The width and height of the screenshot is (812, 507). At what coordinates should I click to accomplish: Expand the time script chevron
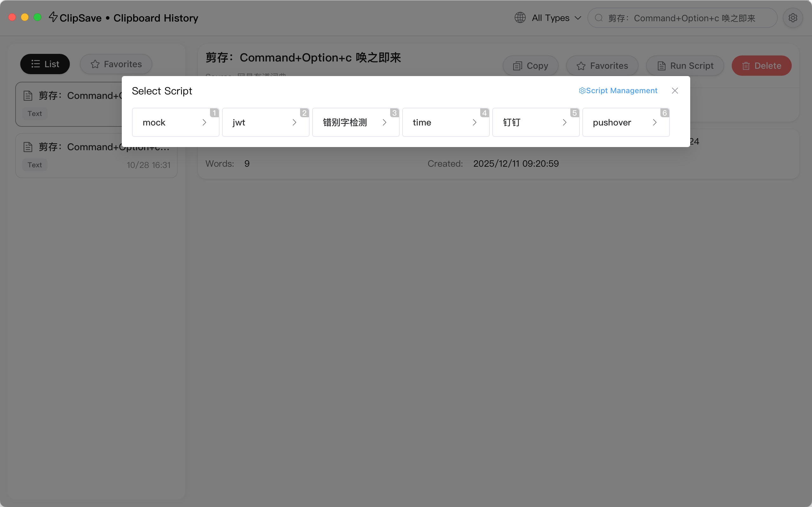pos(475,122)
